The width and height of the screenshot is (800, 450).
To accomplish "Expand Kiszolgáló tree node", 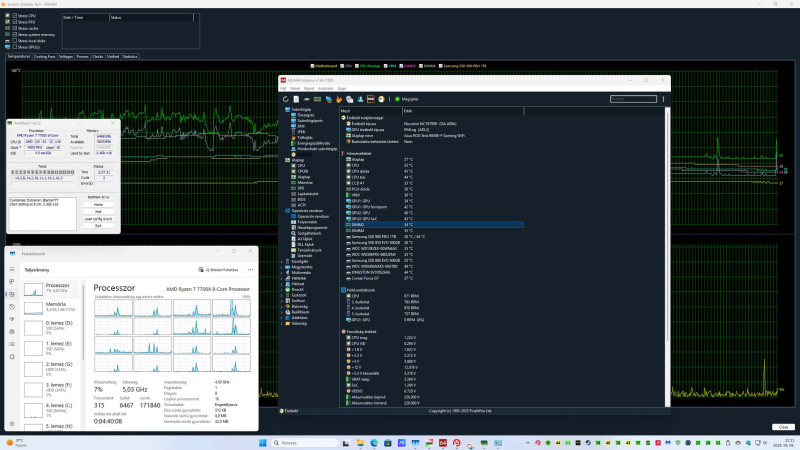I will click(282, 261).
